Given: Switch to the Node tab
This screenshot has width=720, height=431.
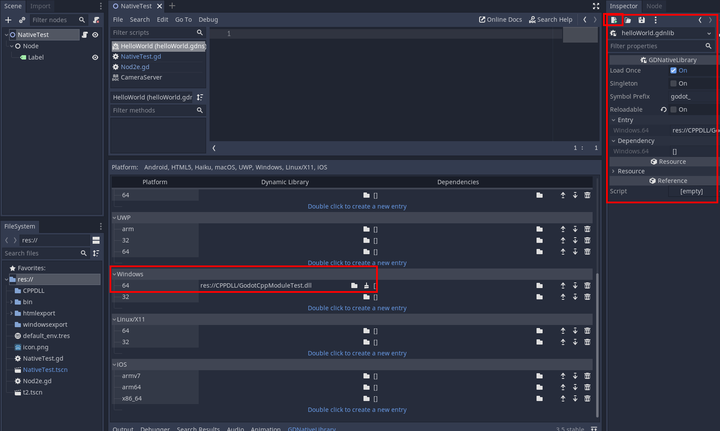Looking at the screenshot, I should coord(654,6).
